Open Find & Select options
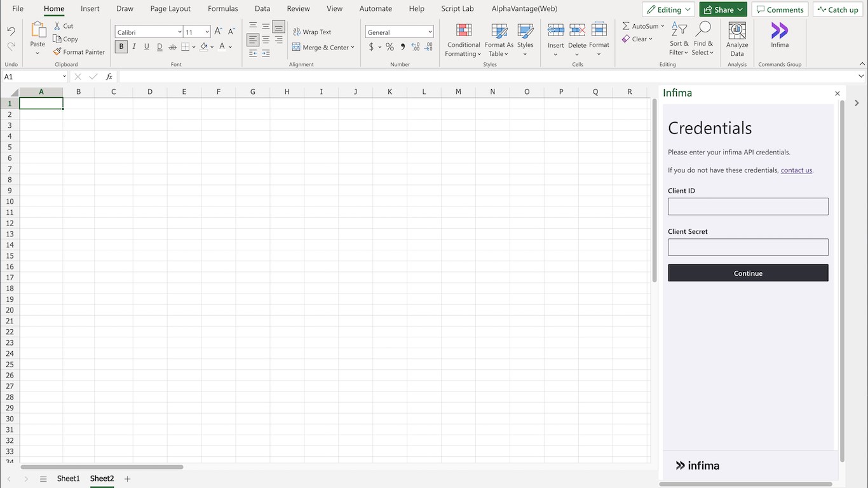Screen dimensions: 868x488 pos(703,39)
